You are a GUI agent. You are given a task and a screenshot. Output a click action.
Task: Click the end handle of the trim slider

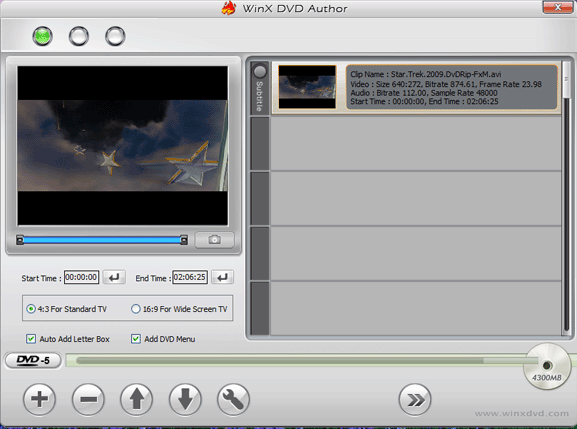click(184, 240)
